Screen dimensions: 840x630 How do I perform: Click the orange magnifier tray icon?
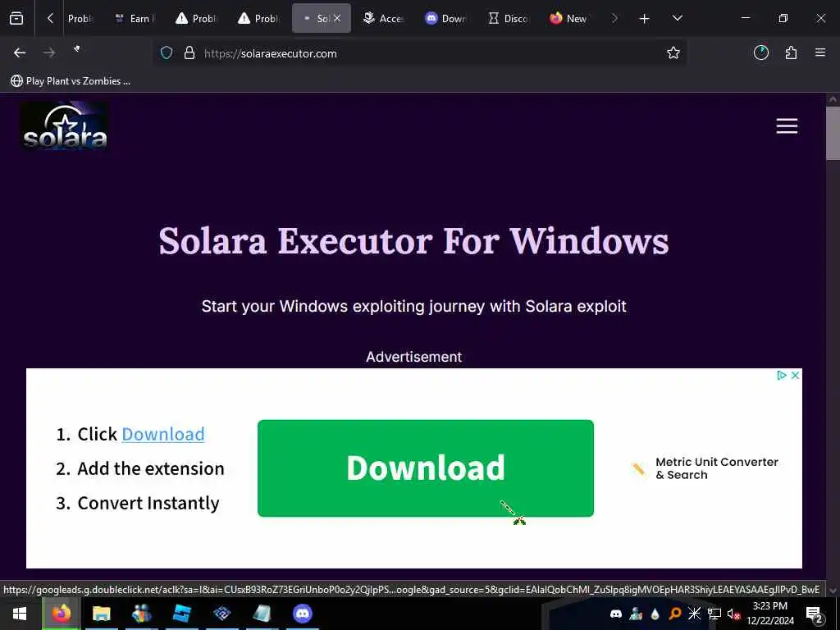coord(675,614)
